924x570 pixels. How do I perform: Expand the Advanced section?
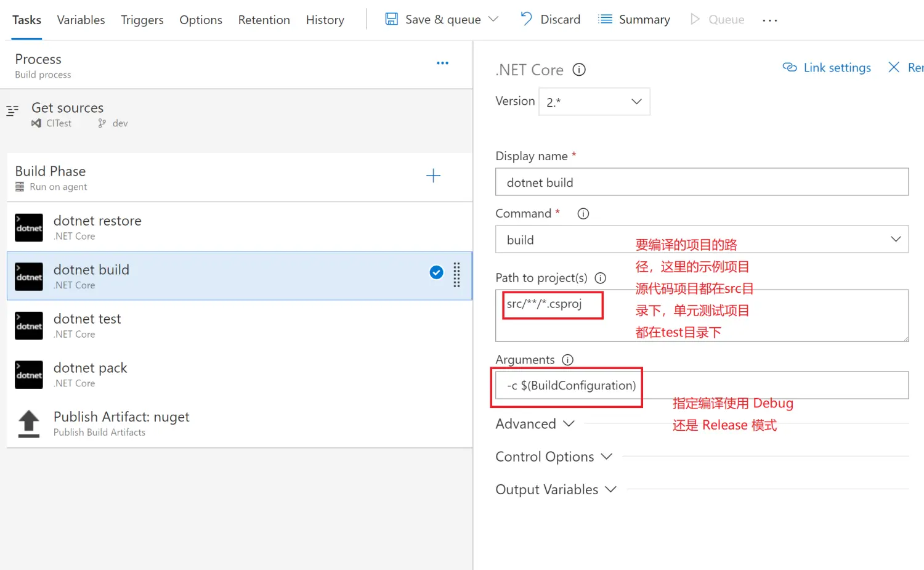pos(535,424)
